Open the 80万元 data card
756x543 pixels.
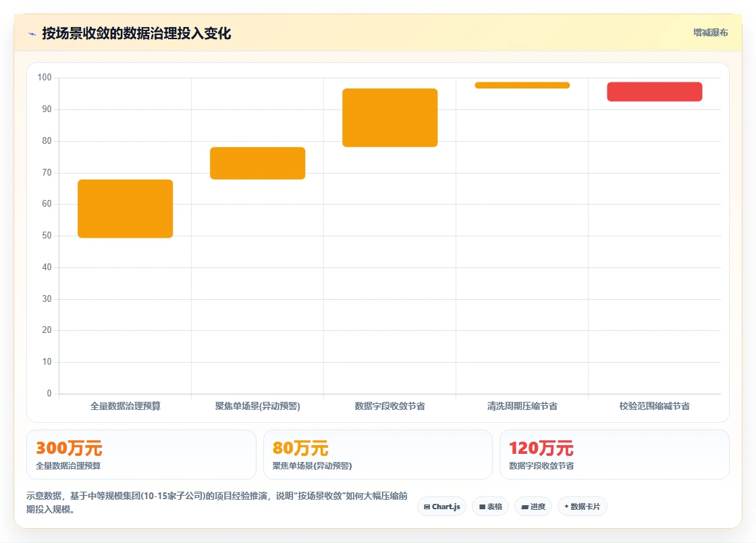tap(377, 455)
